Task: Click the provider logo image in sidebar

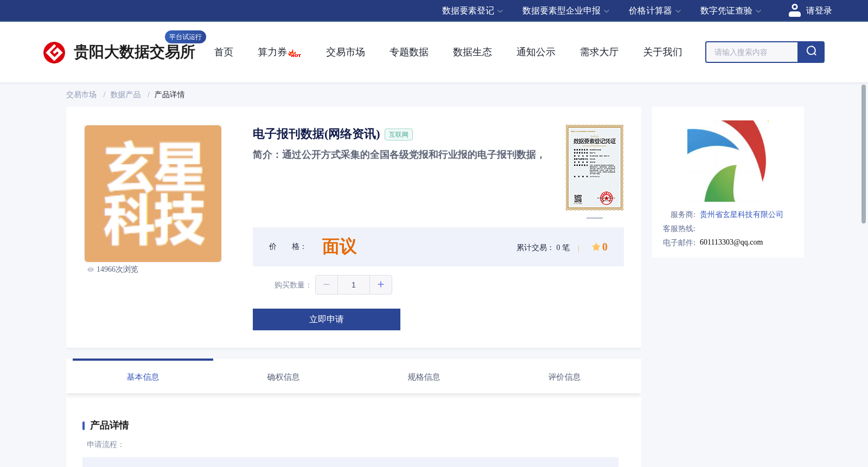Action: pos(727,161)
